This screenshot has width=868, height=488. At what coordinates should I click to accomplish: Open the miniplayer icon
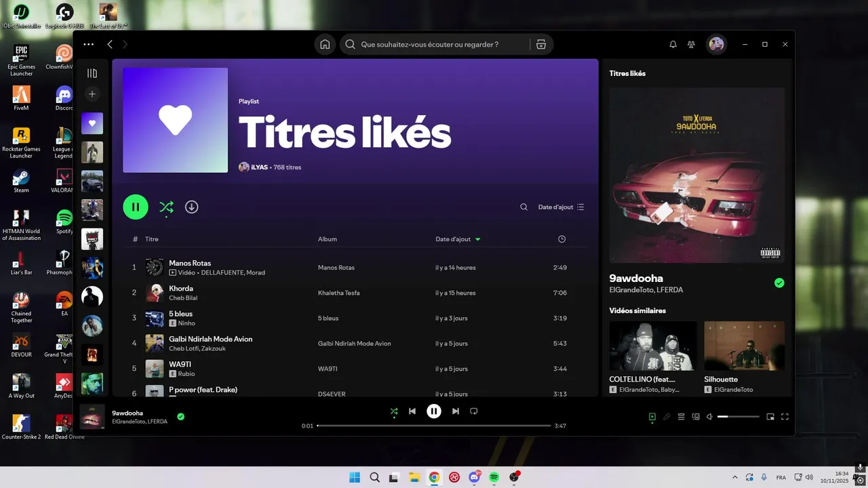click(770, 417)
